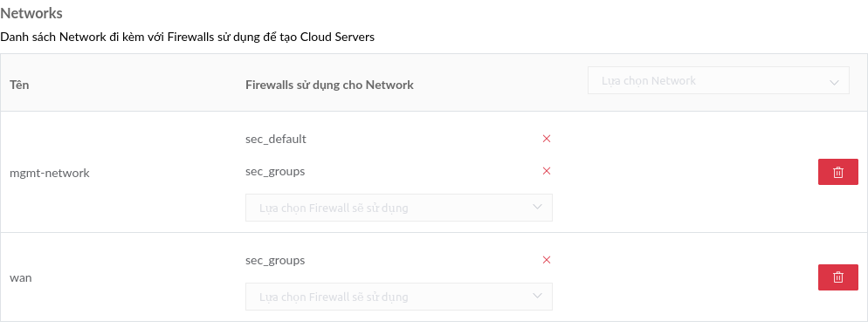
Task: Open firewall selection dropdown for mgmt-network
Action: click(x=398, y=208)
